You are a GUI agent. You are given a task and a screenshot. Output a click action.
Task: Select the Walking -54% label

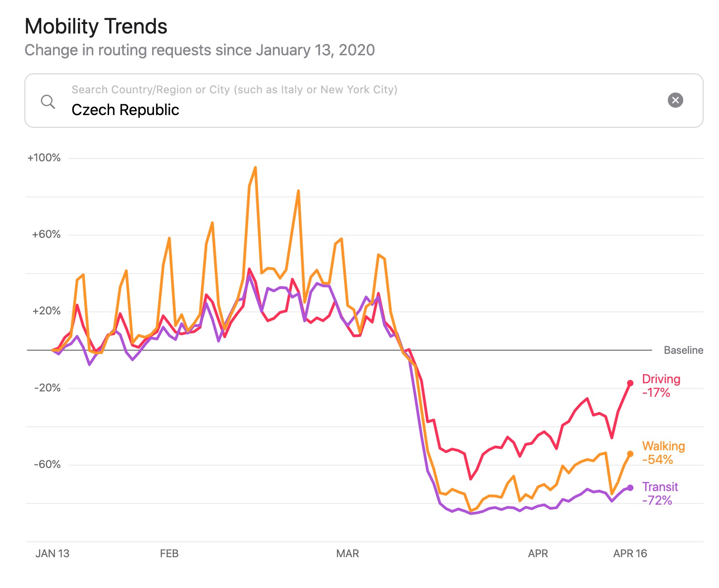[663, 453]
